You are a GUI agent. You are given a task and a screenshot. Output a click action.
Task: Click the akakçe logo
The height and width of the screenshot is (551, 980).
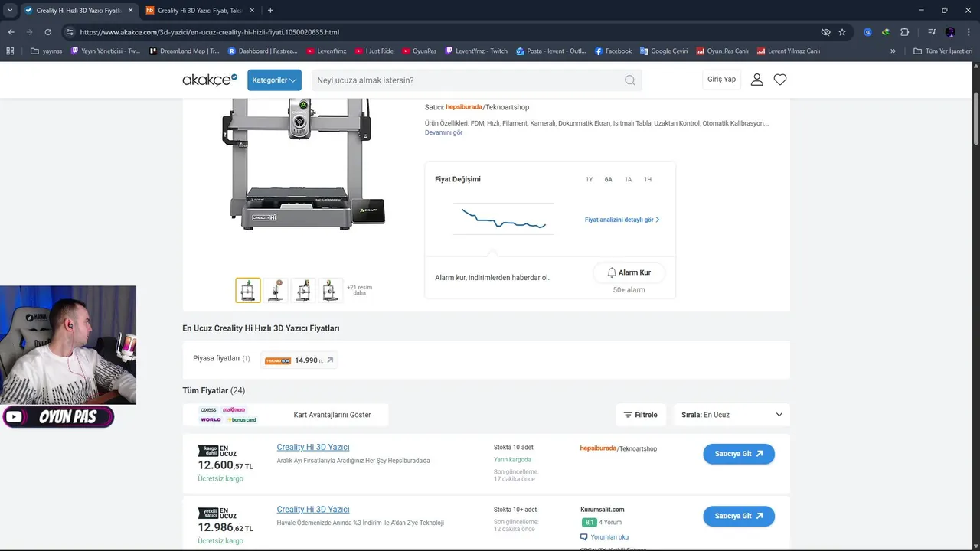coord(210,80)
